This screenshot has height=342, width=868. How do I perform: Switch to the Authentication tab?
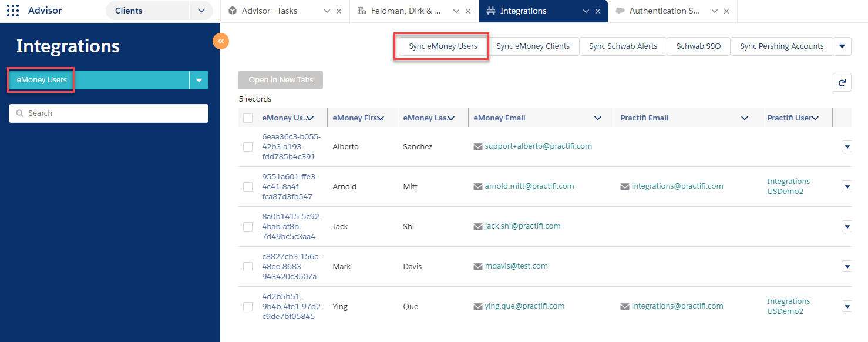[x=665, y=11]
